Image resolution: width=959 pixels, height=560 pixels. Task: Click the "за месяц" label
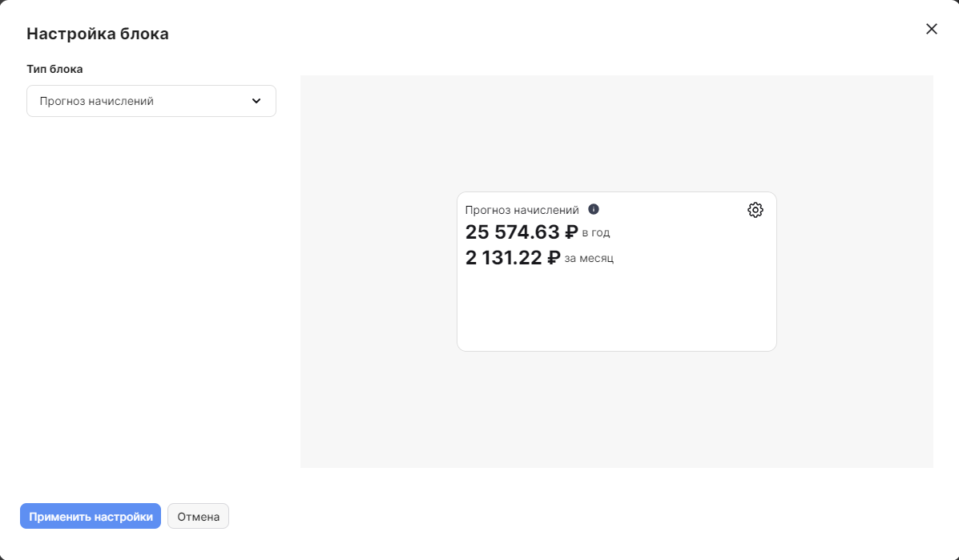(589, 259)
